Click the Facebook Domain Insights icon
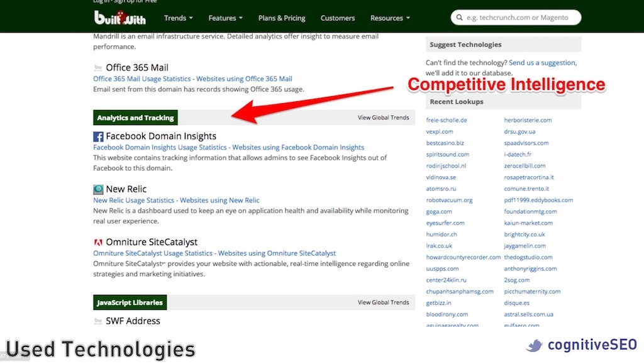 (98, 136)
